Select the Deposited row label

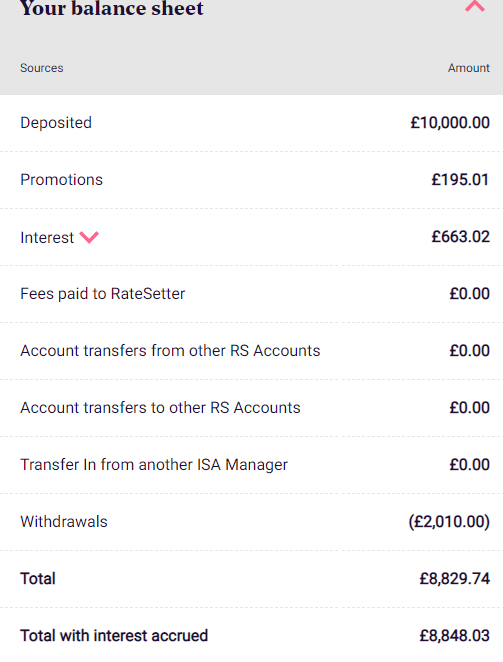[56, 123]
